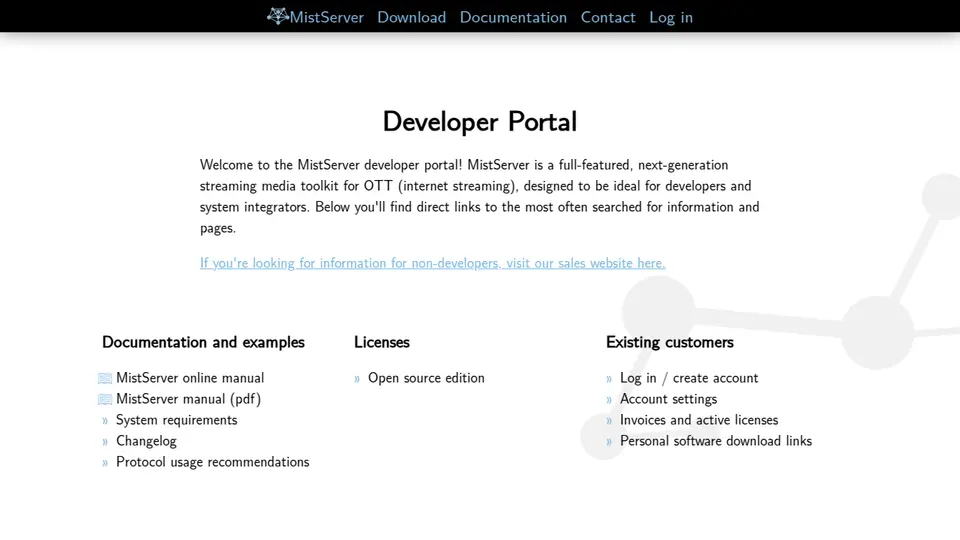960x540 pixels.
Task: Visit the sales website for non-developers link
Action: pyautogui.click(x=432, y=263)
